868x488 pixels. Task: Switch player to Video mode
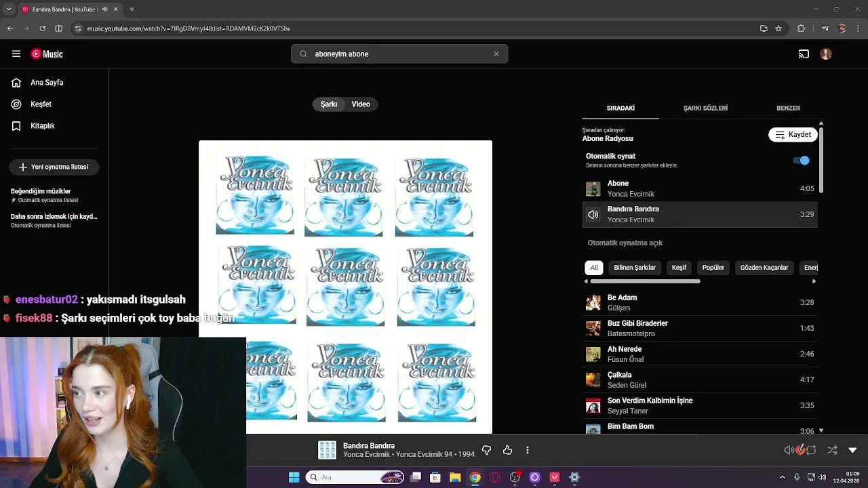361,104
